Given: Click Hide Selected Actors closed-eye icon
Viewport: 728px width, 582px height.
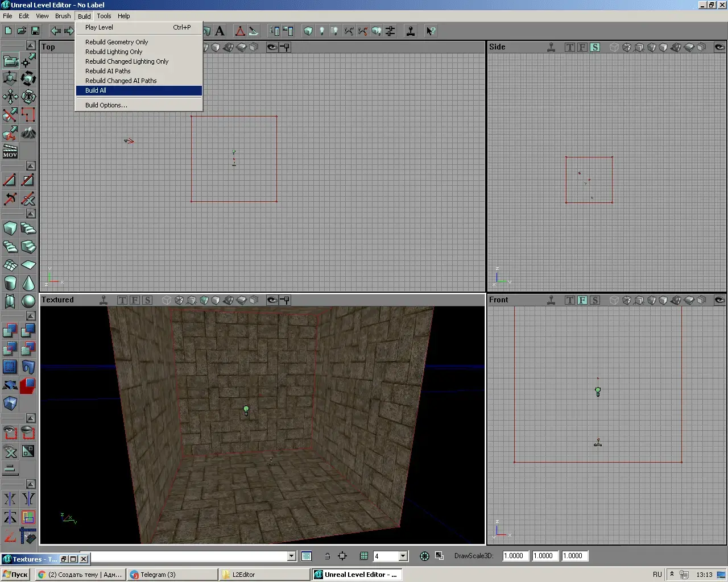Looking at the screenshot, I should click(x=28, y=433).
